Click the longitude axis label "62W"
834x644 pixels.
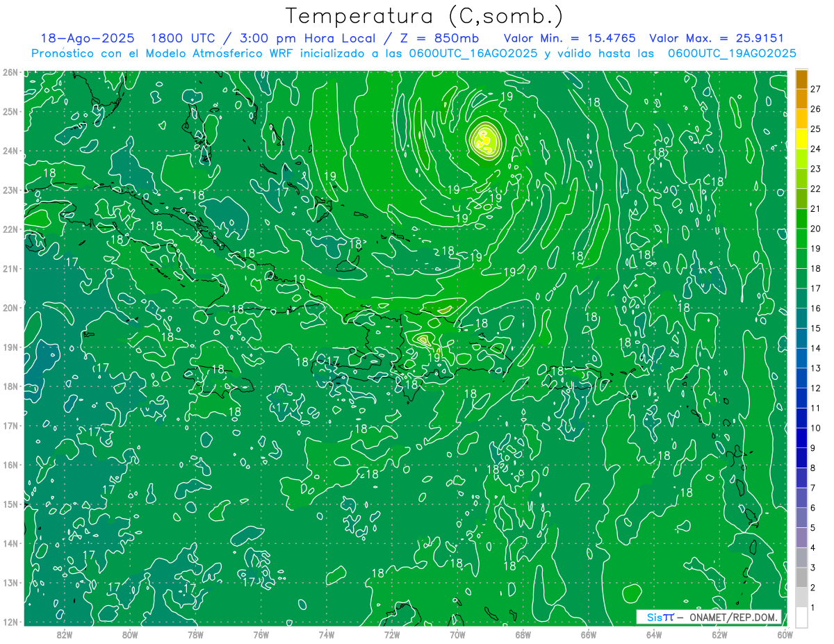click(x=719, y=634)
